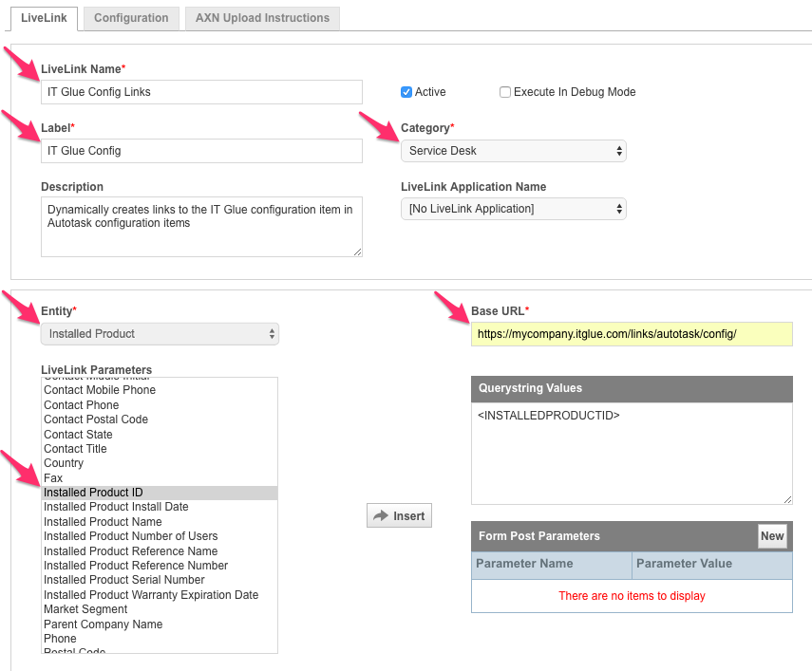The image size is (812, 671).
Task: Switch to the Configuration tab
Action: coord(130,18)
